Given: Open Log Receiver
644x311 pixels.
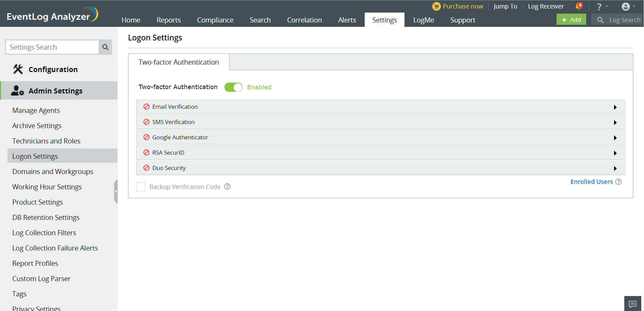Looking at the screenshot, I should [546, 6].
